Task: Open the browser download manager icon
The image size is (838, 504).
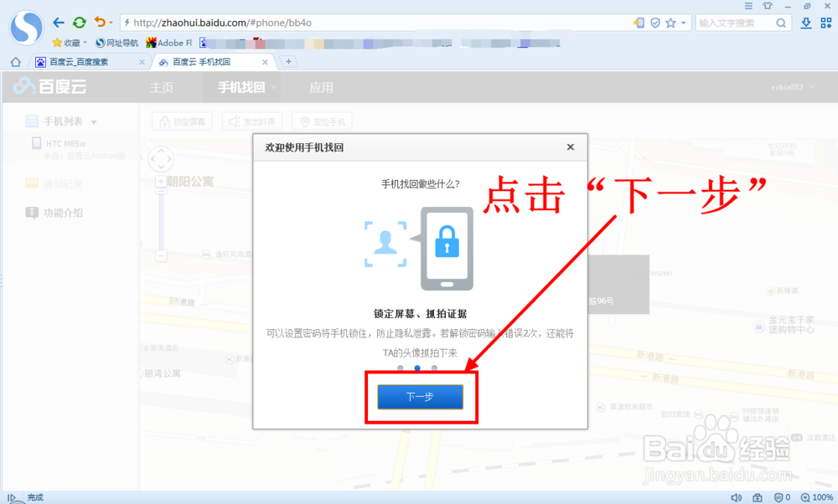Action: 804,23
